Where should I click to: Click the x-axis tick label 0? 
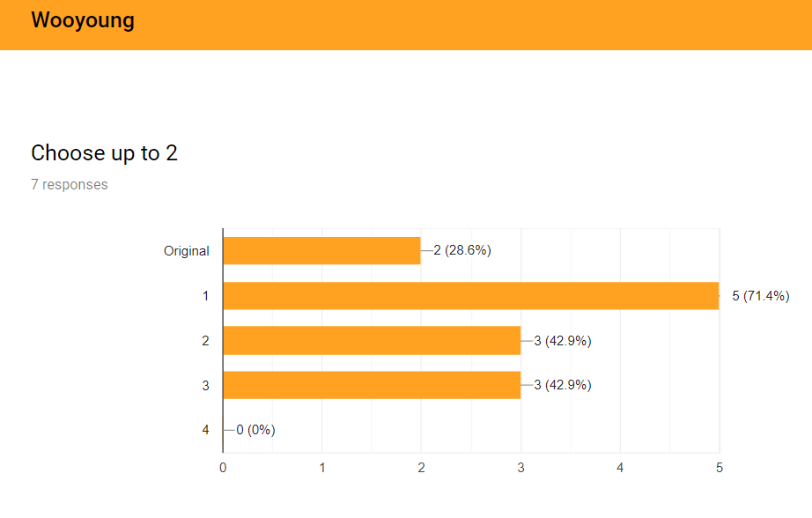223,468
